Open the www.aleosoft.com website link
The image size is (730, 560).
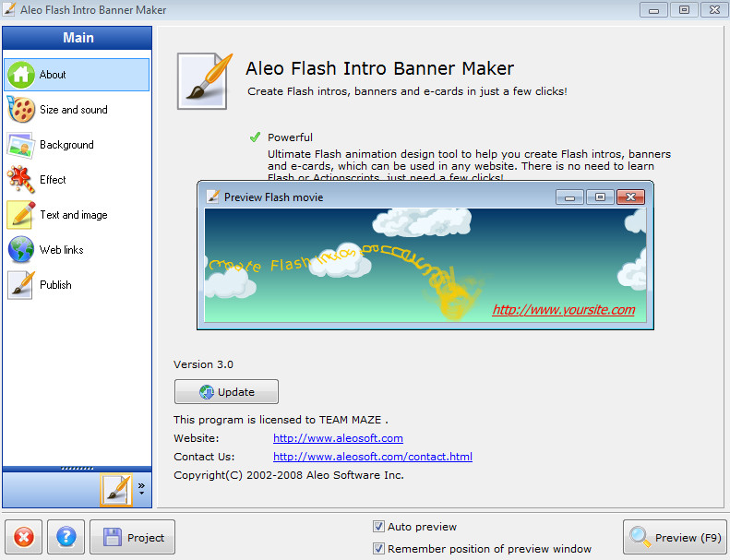338,438
